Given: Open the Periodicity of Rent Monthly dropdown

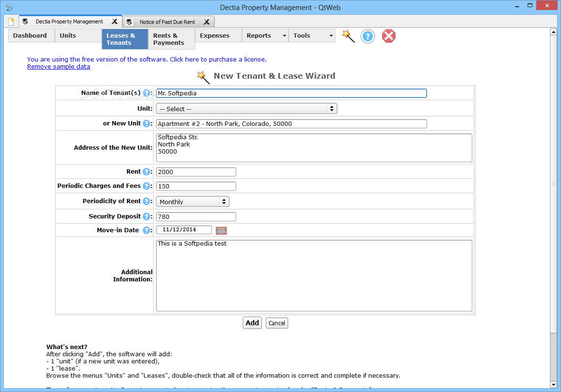Looking at the screenshot, I should click(193, 202).
